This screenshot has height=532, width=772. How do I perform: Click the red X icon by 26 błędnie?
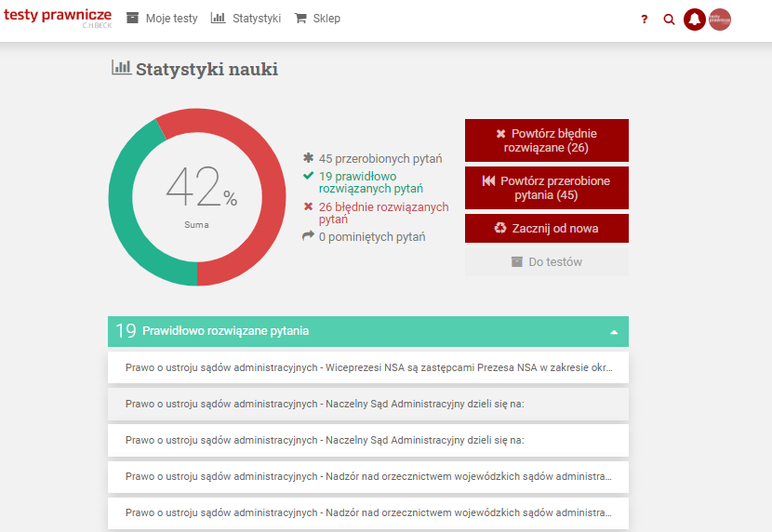click(308, 206)
